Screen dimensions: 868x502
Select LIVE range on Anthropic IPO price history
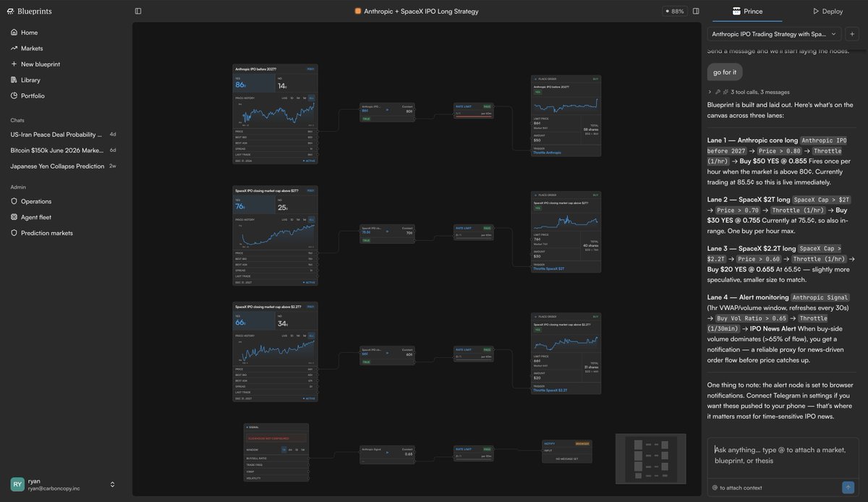click(285, 98)
